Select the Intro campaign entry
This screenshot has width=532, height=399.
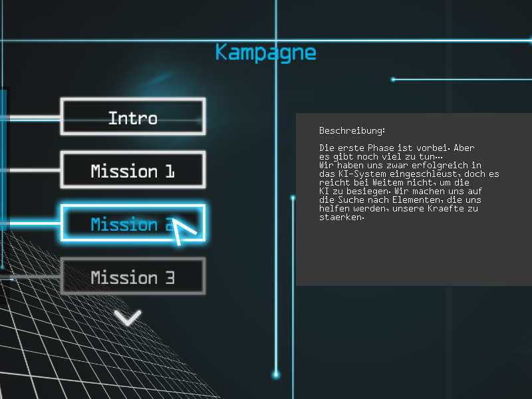pyautogui.click(x=133, y=117)
